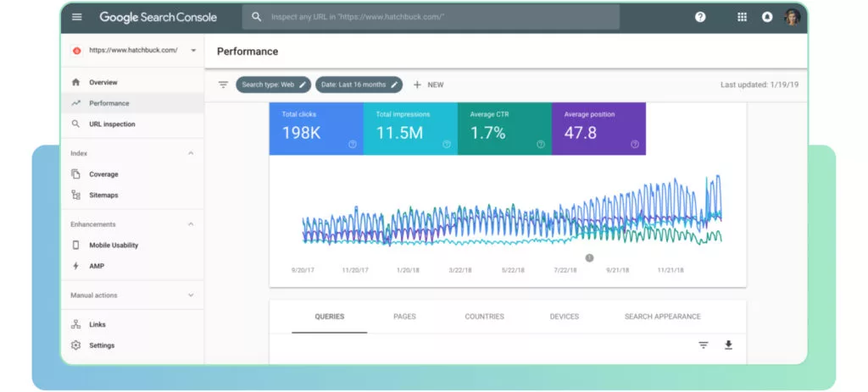Edit the Date: Last 16 months chip
Viewport: 868px width, 392px height.
pos(359,85)
